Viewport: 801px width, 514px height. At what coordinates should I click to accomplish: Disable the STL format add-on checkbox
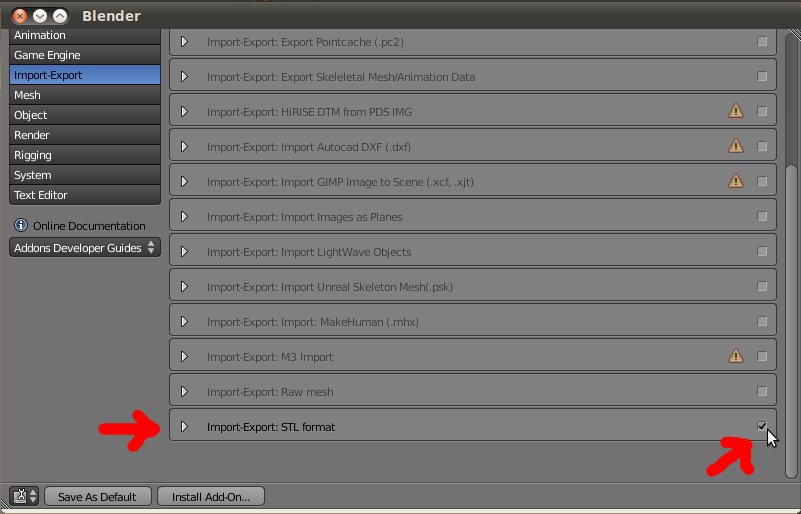762,427
